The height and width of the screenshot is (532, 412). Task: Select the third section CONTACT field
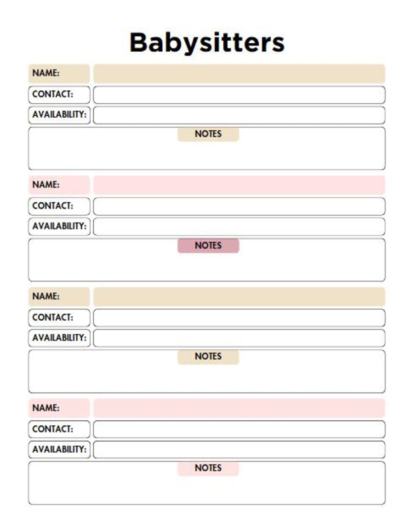tap(239, 318)
